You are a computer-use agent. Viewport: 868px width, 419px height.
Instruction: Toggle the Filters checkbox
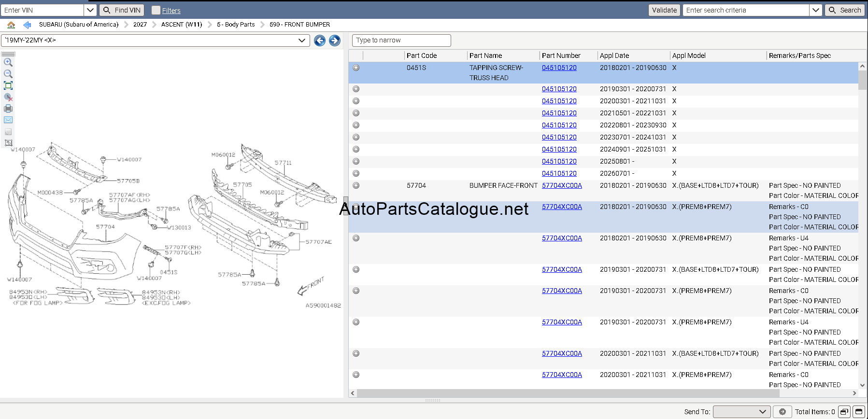[156, 10]
